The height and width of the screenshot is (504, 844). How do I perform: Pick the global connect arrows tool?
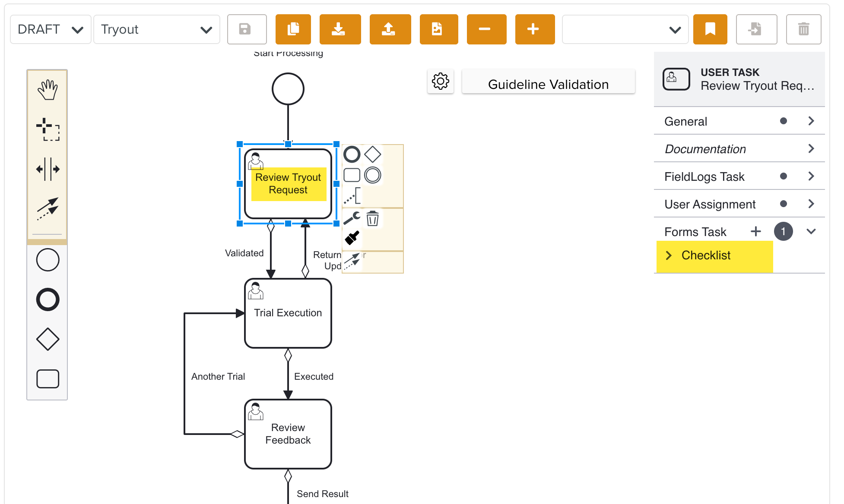pos(48,208)
